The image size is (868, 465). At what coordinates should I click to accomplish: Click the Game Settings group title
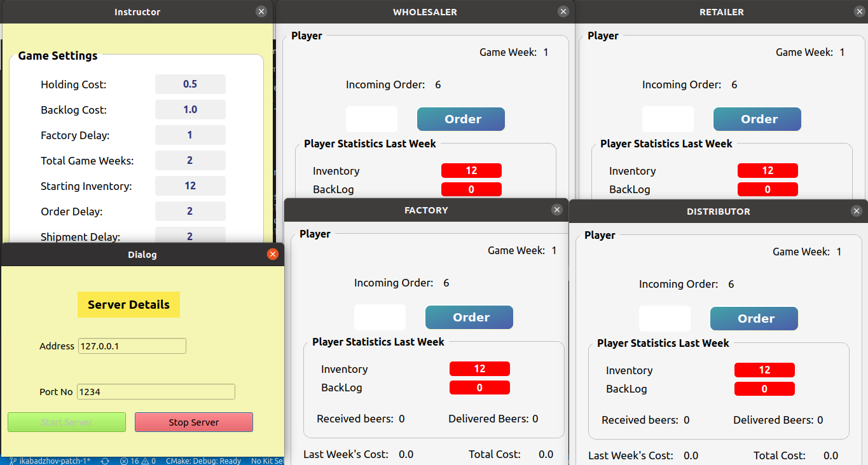coord(58,56)
